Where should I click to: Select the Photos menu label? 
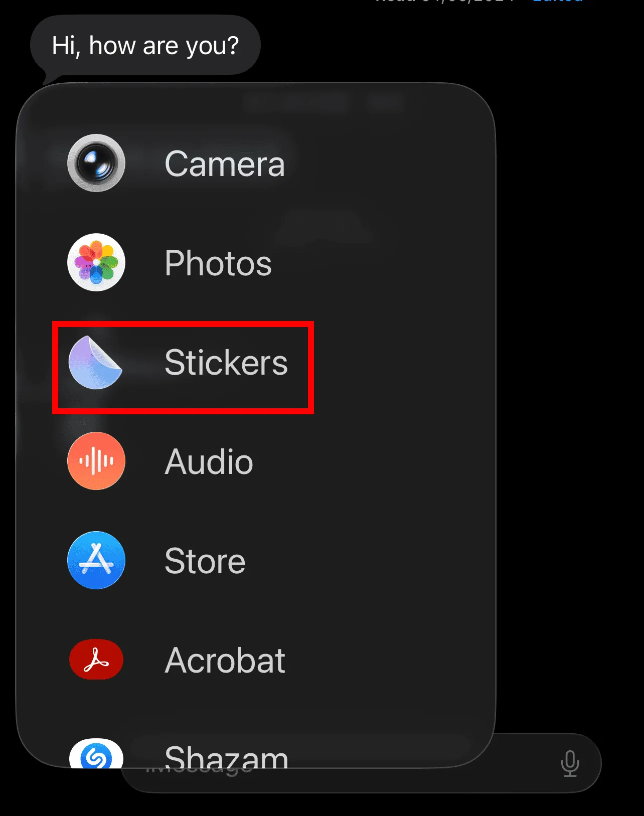click(218, 263)
